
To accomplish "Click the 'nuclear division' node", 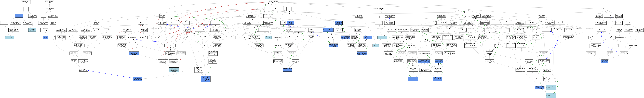I will pos(278,45).
